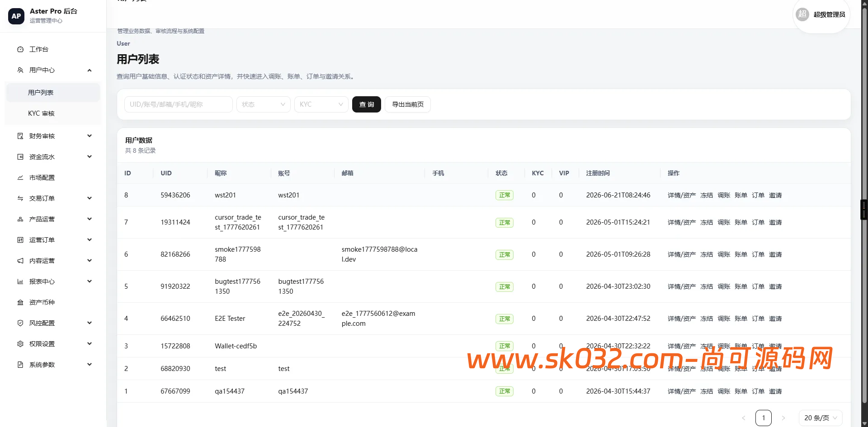Expand the 风控配置 menu chevron
Image resolution: width=868 pixels, height=427 pixels.
90,323
